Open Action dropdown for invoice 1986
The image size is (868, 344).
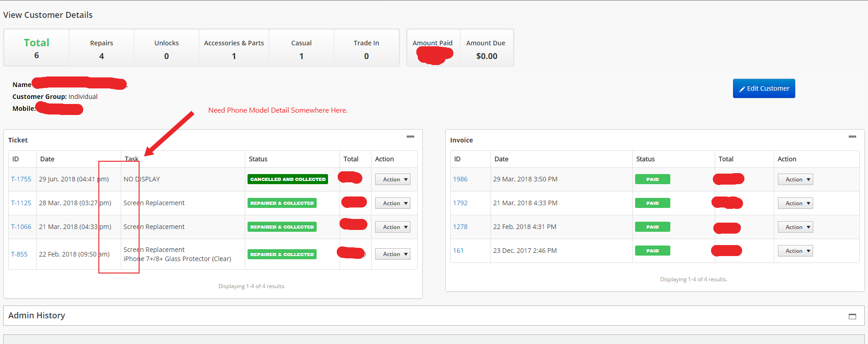(795, 180)
